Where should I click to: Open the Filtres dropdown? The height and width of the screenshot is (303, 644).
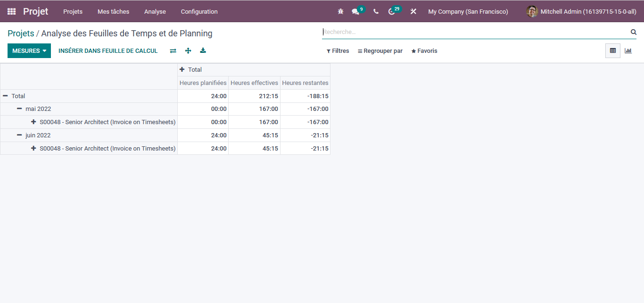pos(338,51)
